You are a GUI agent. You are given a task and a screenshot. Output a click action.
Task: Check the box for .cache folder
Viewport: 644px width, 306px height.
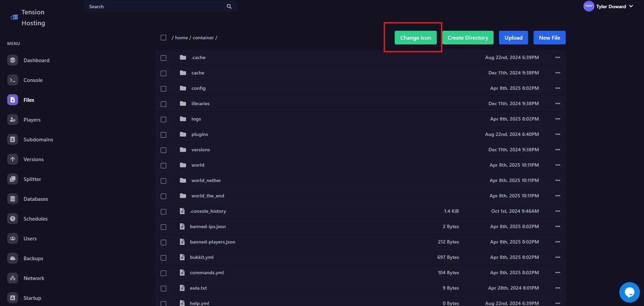click(x=163, y=58)
